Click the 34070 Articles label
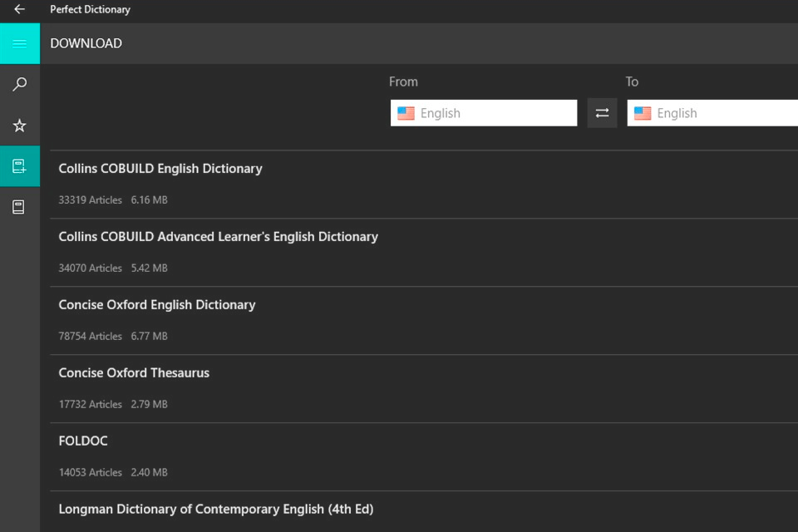Viewport: 798px width, 532px height. (90, 268)
